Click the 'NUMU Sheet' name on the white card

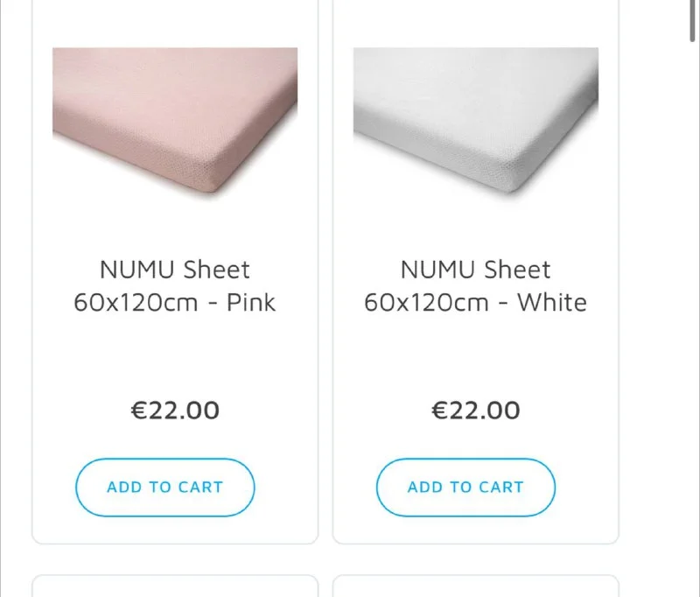(x=476, y=270)
